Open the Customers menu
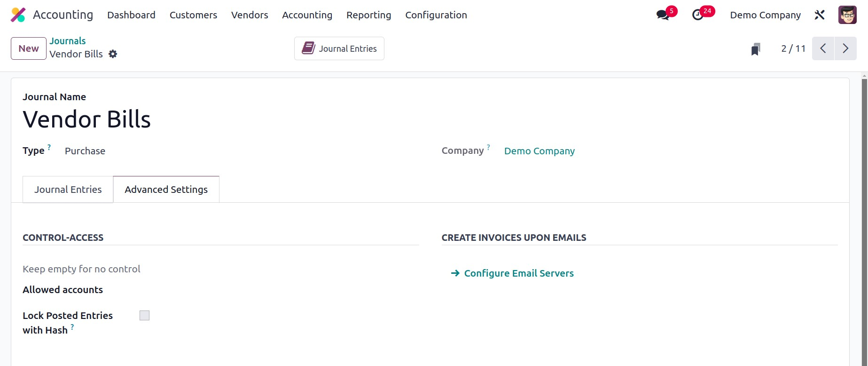Viewport: 868px width, 366px height. pos(193,15)
